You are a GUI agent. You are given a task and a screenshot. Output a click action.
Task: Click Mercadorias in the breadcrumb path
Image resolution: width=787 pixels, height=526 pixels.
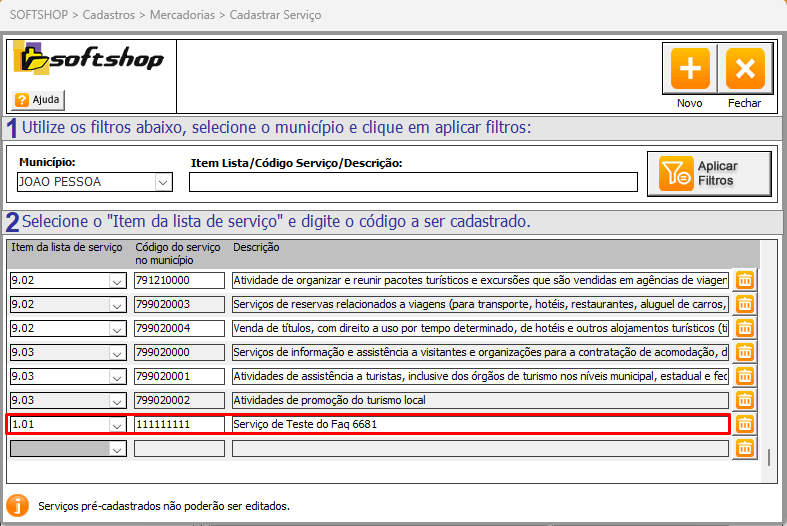point(182,15)
